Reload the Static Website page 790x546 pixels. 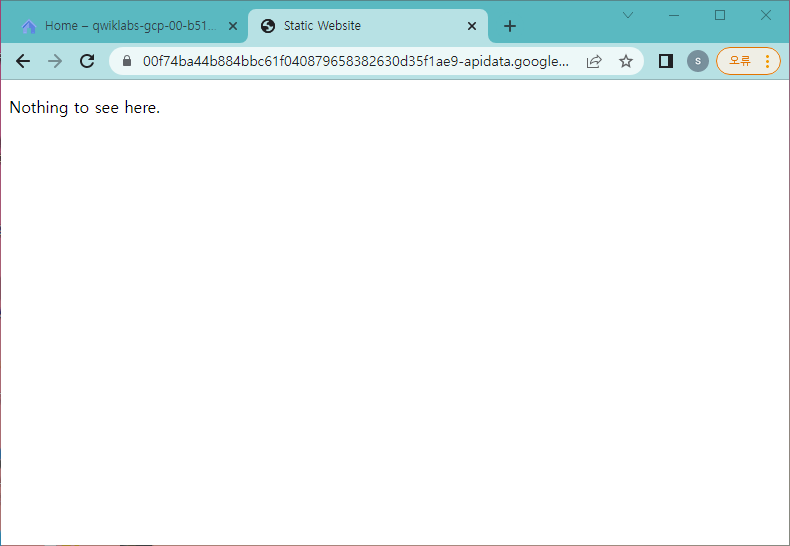87,61
